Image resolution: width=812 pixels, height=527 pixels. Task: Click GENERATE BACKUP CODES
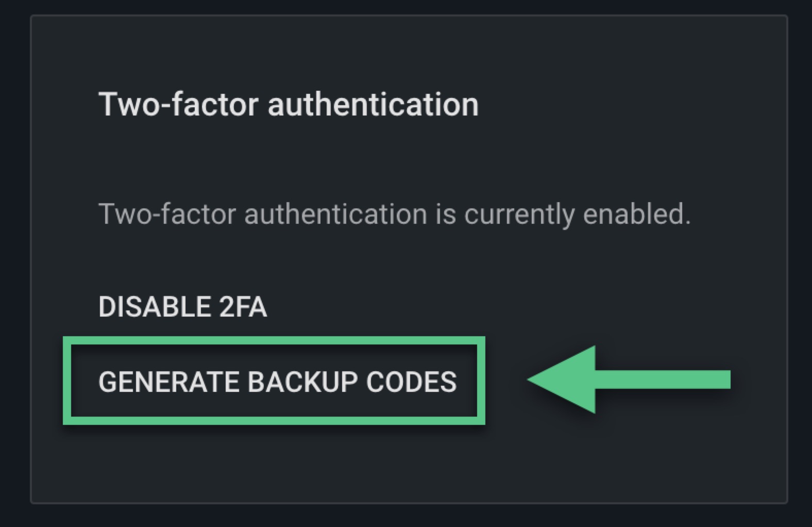[x=277, y=382]
